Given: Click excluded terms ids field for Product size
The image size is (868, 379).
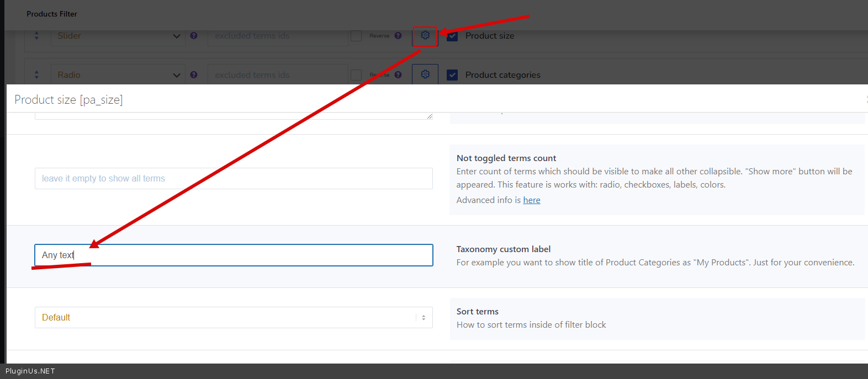Looking at the screenshot, I should click(x=278, y=36).
